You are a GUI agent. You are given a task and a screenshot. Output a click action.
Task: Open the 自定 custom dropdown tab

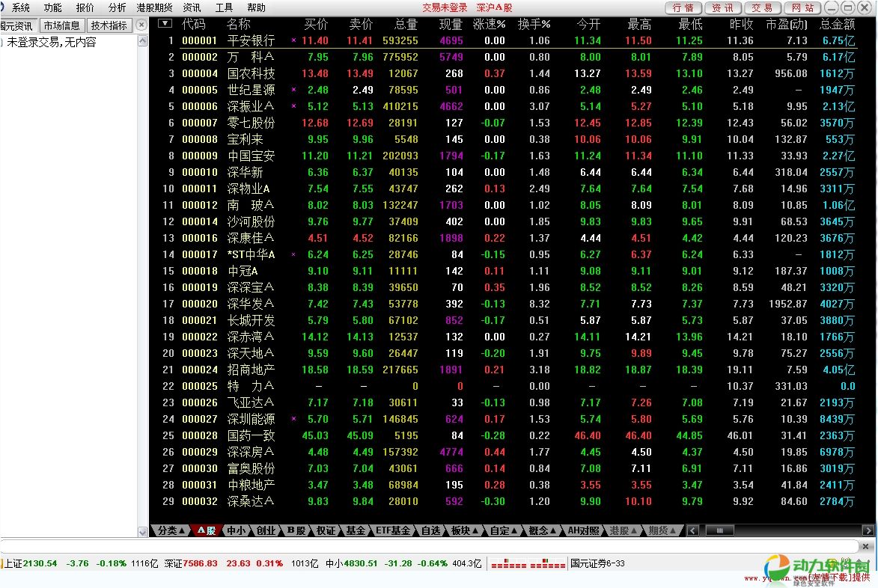pos(502,530)
